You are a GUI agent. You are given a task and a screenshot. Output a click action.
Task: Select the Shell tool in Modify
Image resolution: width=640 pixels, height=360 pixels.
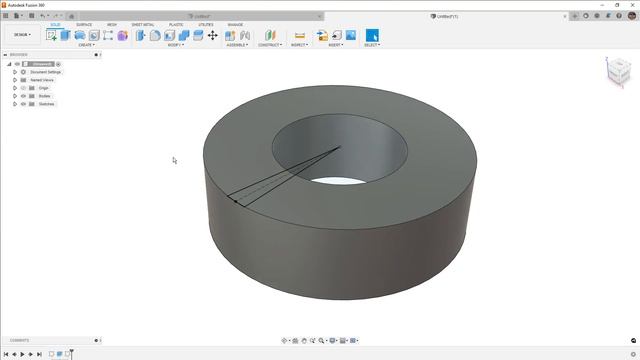coord(169,36)
